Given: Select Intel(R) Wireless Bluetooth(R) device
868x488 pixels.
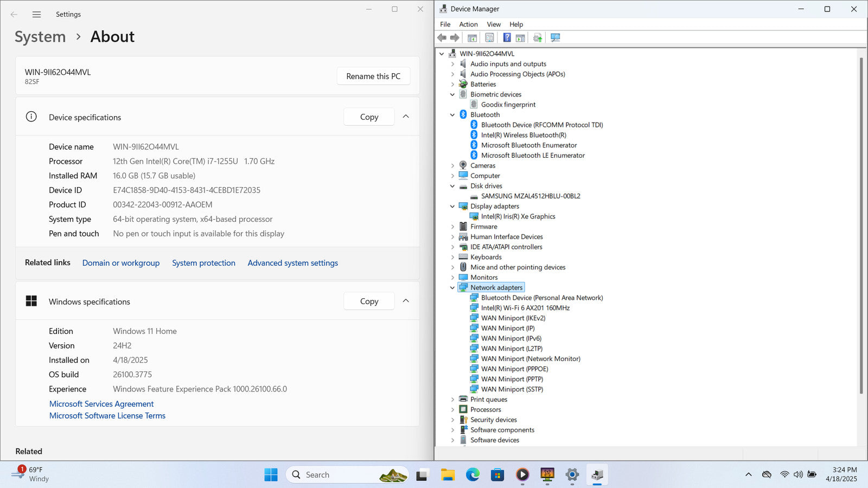Looking at the screenshot, I should (x=524, y=135).
